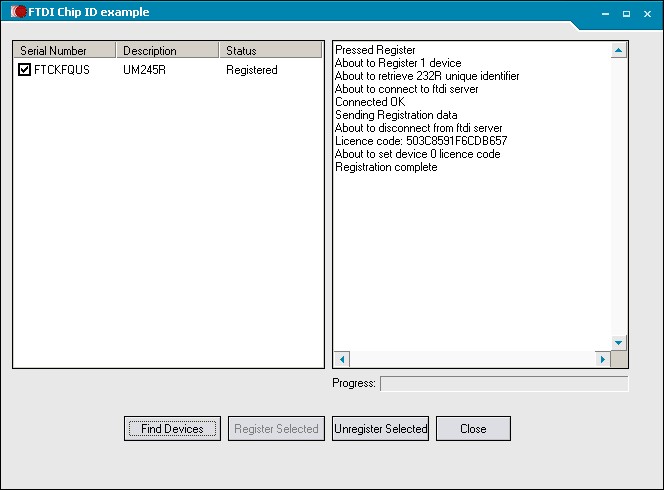The width and height of the screenshot is (664, 490).
Task: Click the log panel scroll right arrow
Action: (602, 359)
